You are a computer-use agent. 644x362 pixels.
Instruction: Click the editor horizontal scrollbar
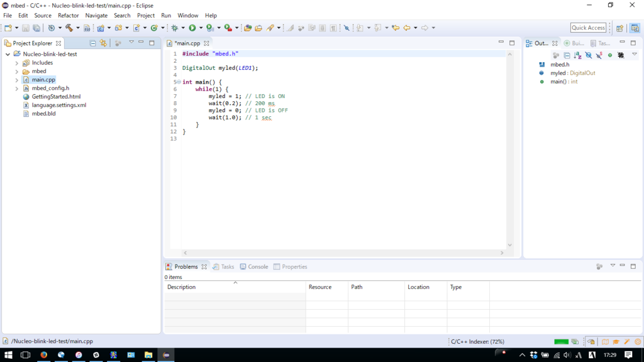[343, 253]
